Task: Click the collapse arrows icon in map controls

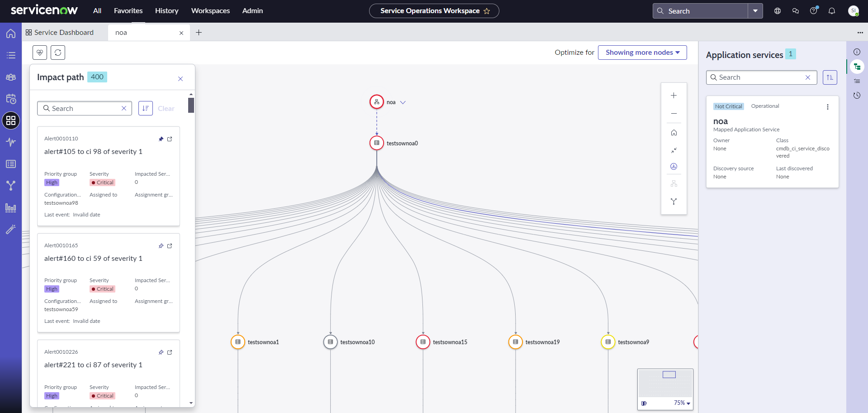Action: (674, 150)
